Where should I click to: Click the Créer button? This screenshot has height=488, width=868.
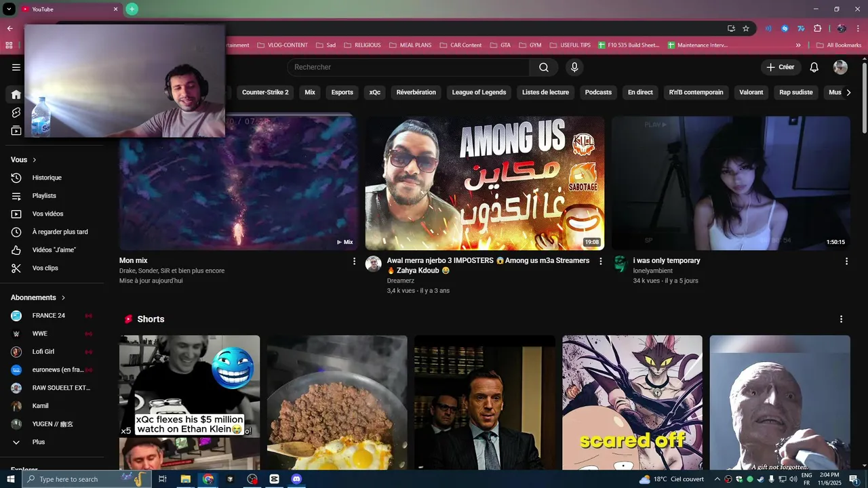781,67
